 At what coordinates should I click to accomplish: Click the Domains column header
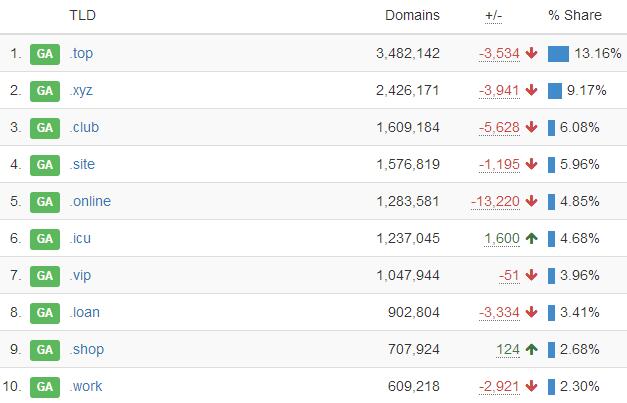pos(412,15)
